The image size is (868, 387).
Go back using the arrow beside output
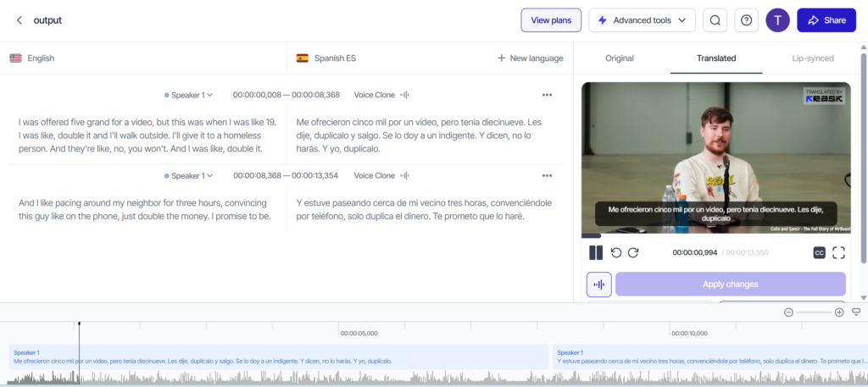pos(19,20)
